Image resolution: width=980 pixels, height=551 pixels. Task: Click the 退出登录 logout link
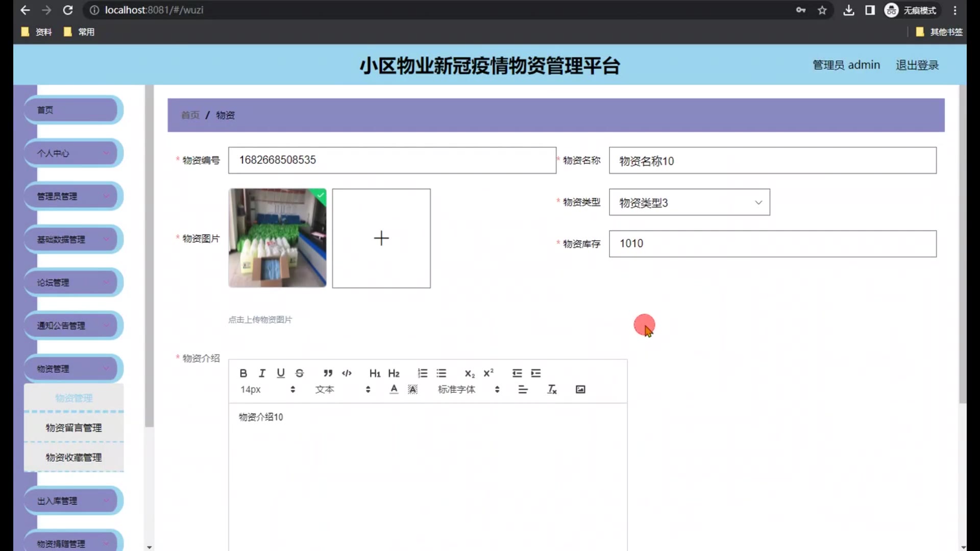click(x=917, y=65)
